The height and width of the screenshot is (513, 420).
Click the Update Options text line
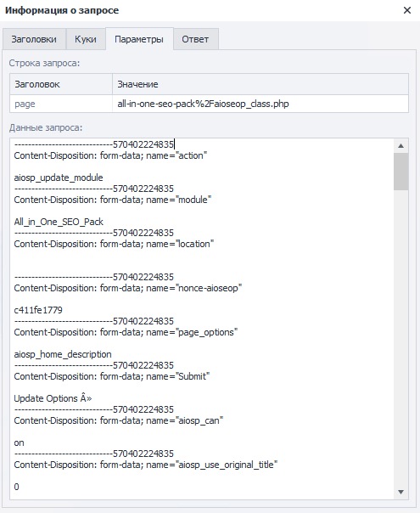[x=53, y=398]
